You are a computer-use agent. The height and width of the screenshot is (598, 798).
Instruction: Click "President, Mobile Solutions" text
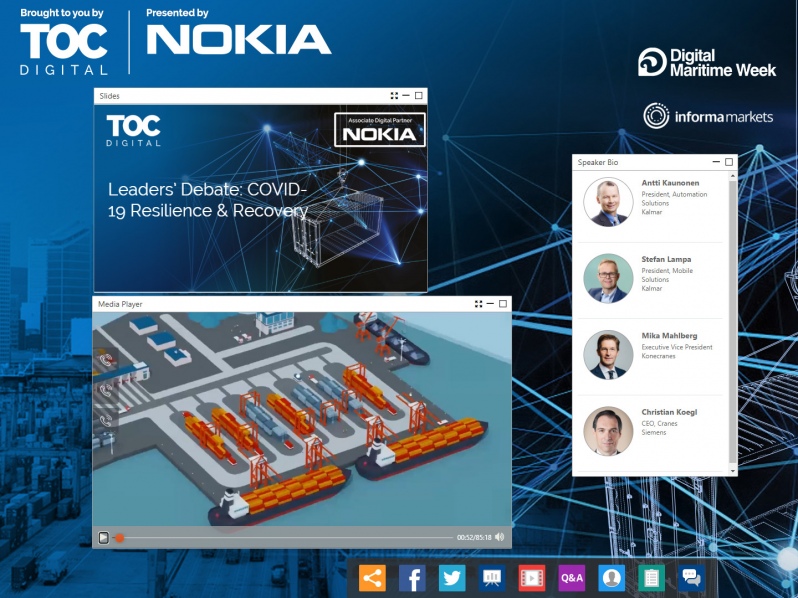click(x=667, y=275)
